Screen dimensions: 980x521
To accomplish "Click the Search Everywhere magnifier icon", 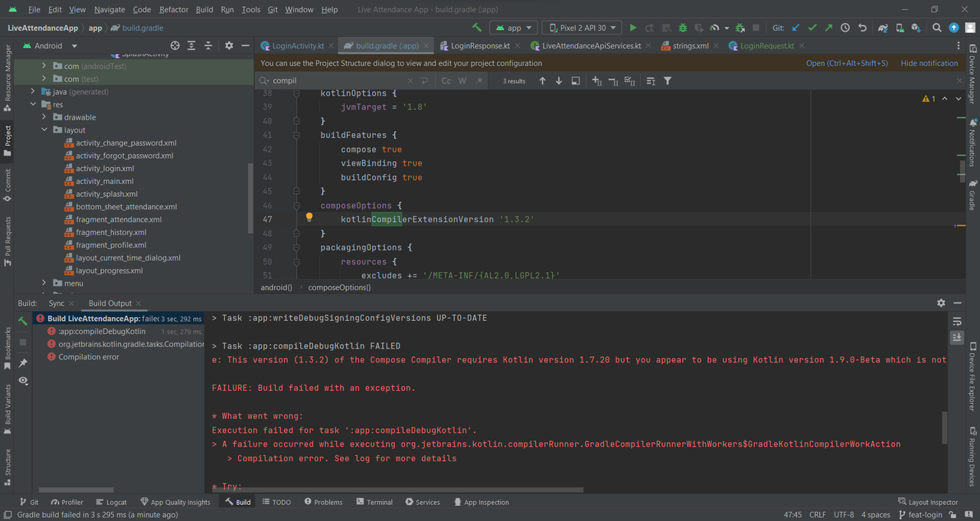I will (x=936, y=28).
